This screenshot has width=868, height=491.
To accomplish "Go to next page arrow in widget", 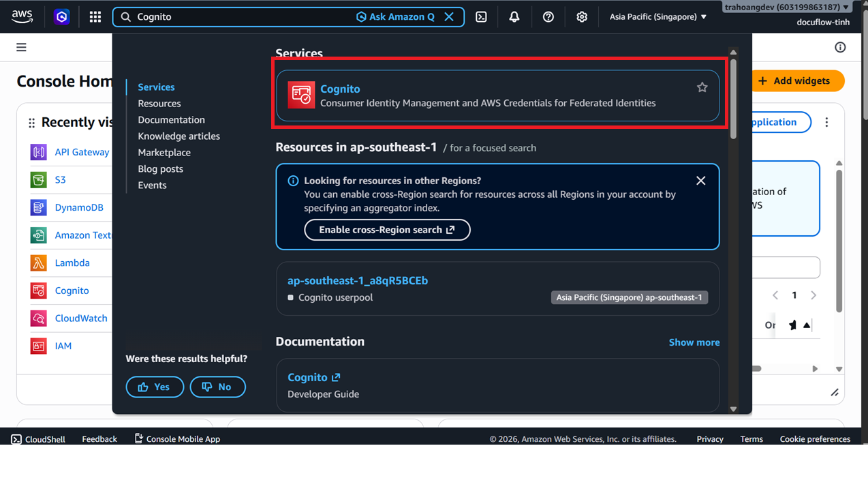I will coord(813,295).
